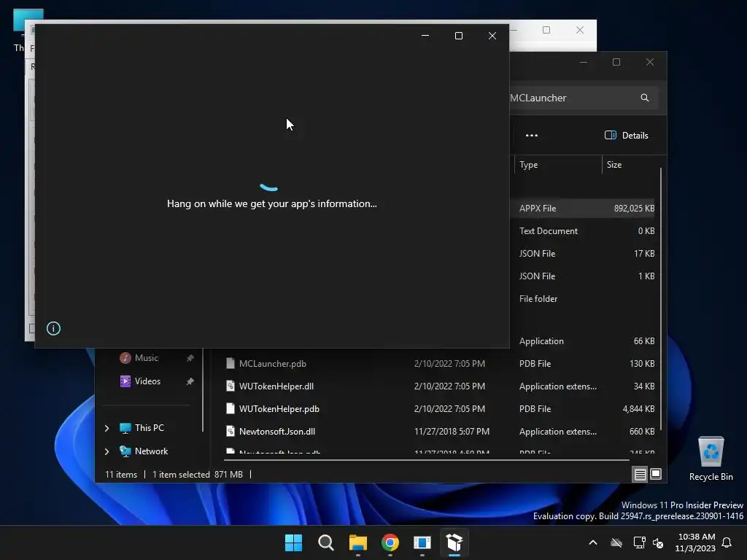Click the muted volume tray icon
The height and width of the screenshot is (560, 747).
659,542
